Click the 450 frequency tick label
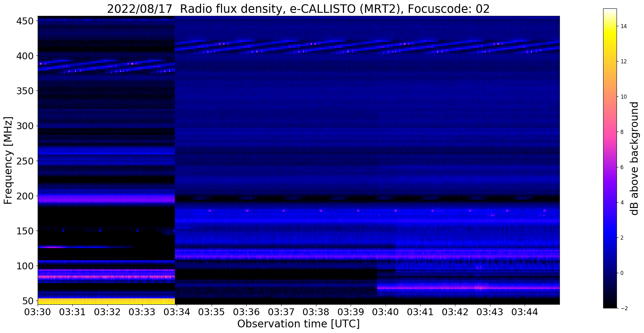The image size is (644, 333). coord(25,21)
